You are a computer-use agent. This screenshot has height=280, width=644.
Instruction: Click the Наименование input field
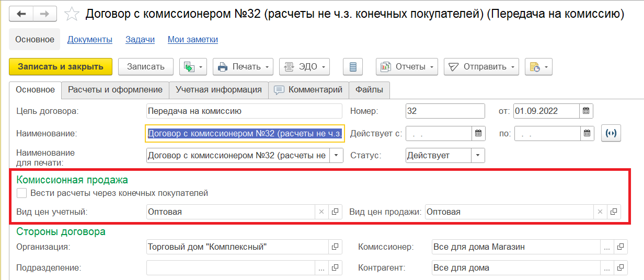coord(245,133)
